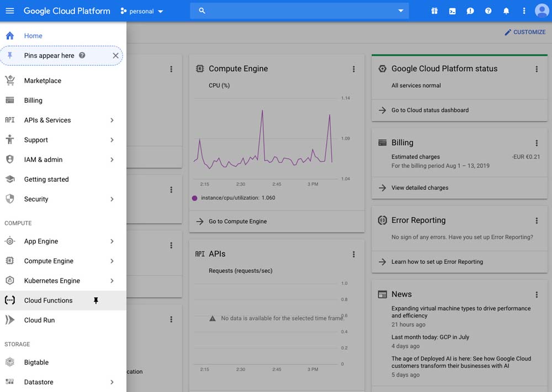Click into the top search field
Screen dimensions: 552x392
point(298,11)
